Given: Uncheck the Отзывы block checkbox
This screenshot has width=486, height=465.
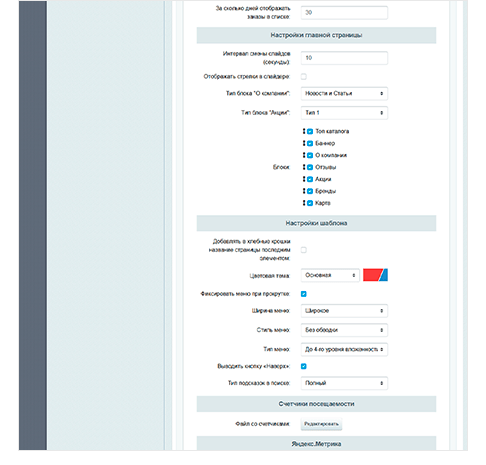Looking at the screenshot, I should (310, 167).
